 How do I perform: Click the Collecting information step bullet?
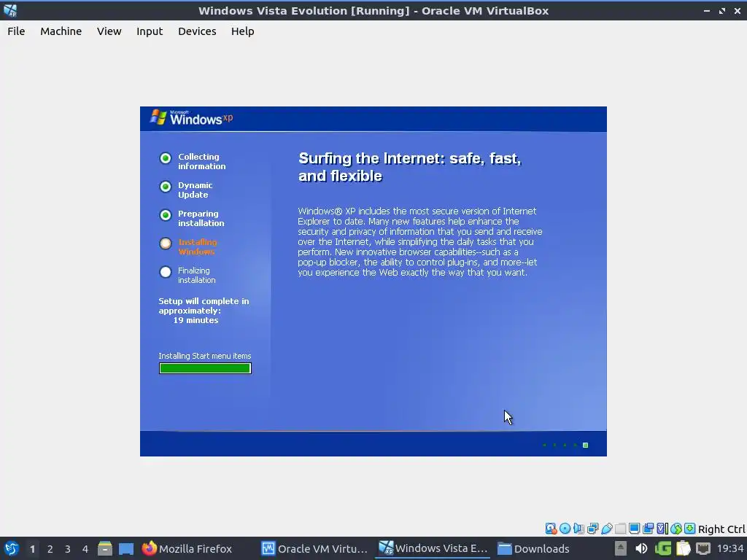tap(166, 158)
